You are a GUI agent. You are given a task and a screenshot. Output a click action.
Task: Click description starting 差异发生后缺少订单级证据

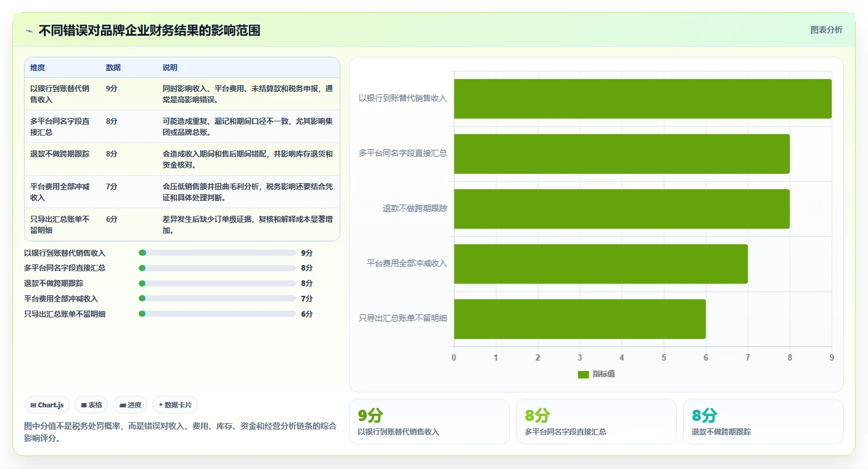click(248, 224)
